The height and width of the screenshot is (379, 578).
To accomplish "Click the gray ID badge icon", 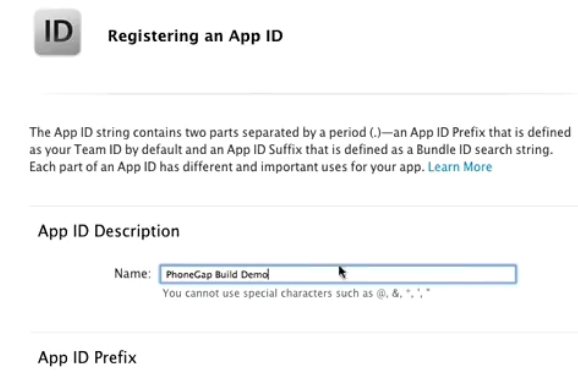I will click(x=58, y=32).
